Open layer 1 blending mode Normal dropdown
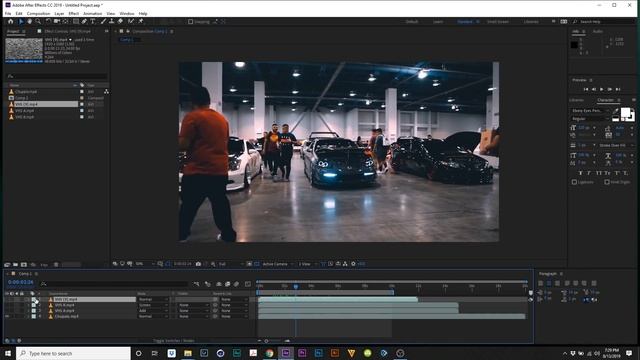Image resolution: width=640 pixels, height=360 pixels. pyautogui.click(x=153, y=299)
